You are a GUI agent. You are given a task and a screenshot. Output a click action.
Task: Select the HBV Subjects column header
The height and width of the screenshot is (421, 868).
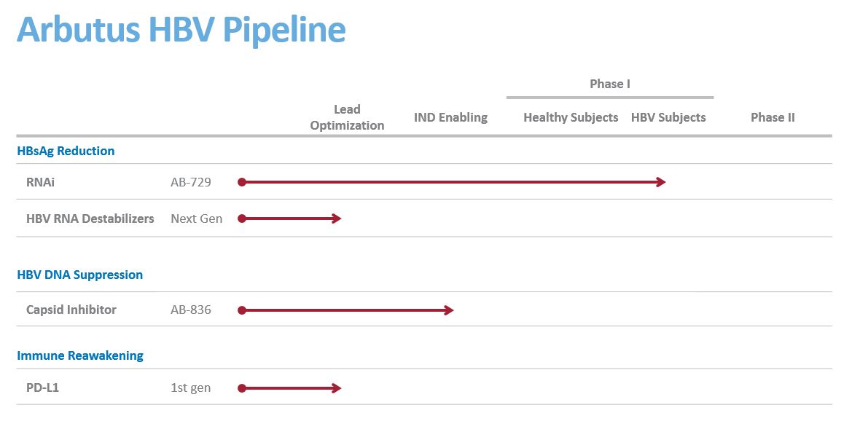[x=668, y=117]
